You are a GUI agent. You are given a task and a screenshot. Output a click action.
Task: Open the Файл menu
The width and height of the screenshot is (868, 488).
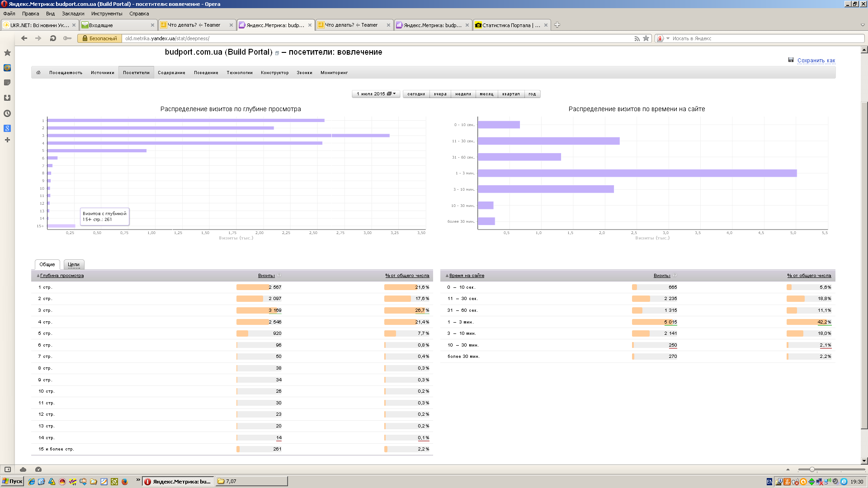click(x=9, y=14)
